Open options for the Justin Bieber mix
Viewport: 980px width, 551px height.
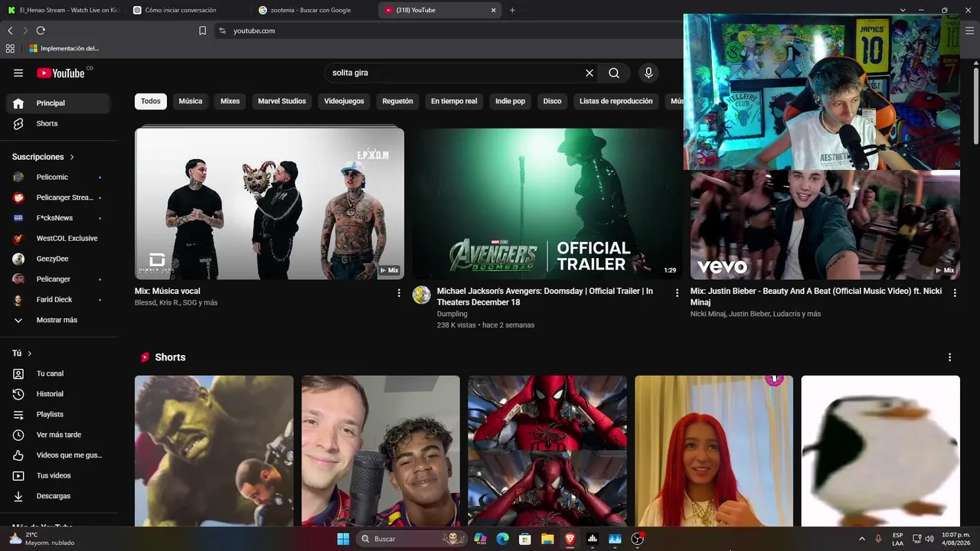click(x=955, y=293)
